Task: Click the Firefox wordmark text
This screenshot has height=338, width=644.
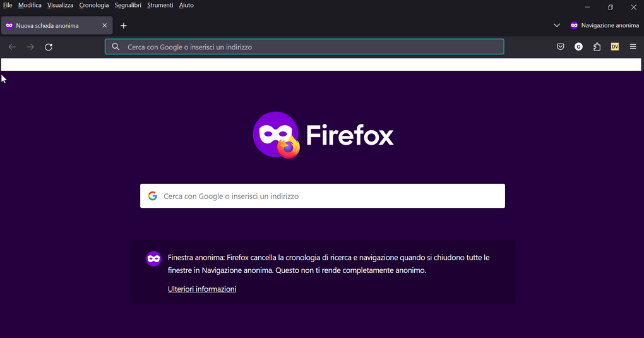Action: pos(350,135)
